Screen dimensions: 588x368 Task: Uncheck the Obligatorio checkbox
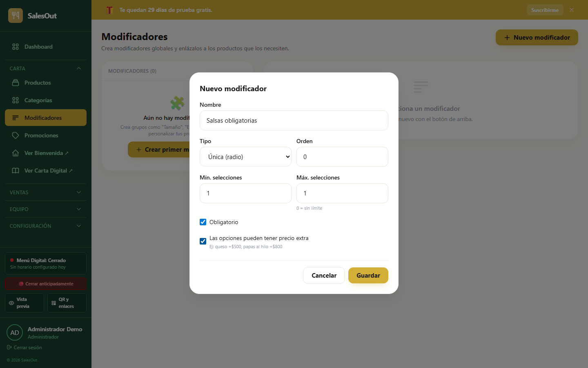click(203, 222)
